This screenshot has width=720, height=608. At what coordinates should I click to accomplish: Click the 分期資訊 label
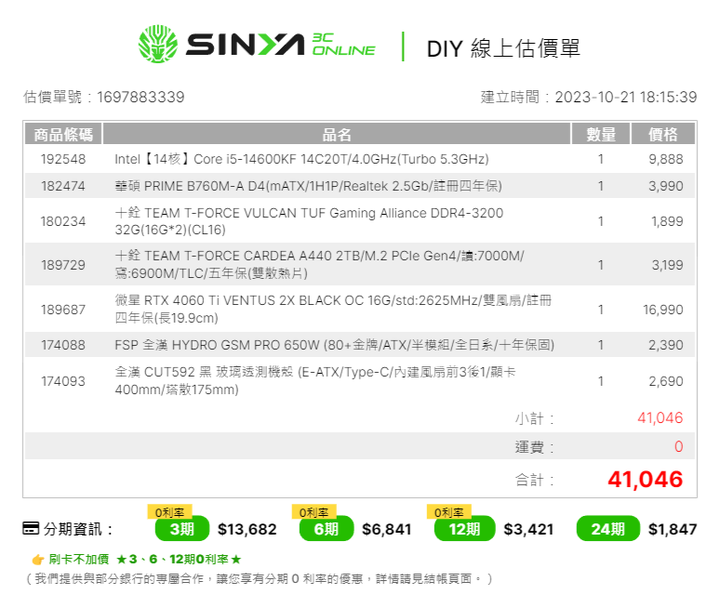pos(78,529)
